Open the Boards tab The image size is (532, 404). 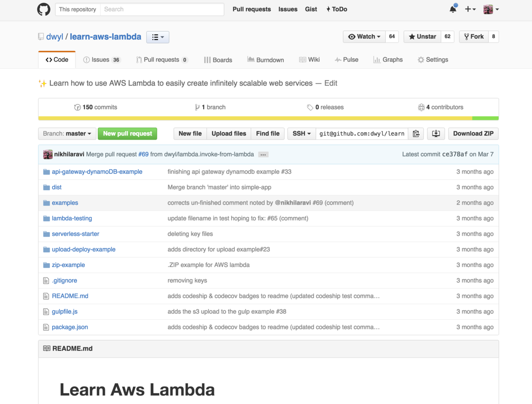tap(218, 60)
